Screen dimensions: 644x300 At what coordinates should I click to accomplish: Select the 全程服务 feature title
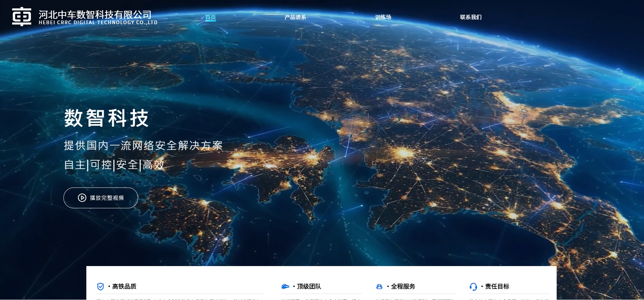(403, 286)
